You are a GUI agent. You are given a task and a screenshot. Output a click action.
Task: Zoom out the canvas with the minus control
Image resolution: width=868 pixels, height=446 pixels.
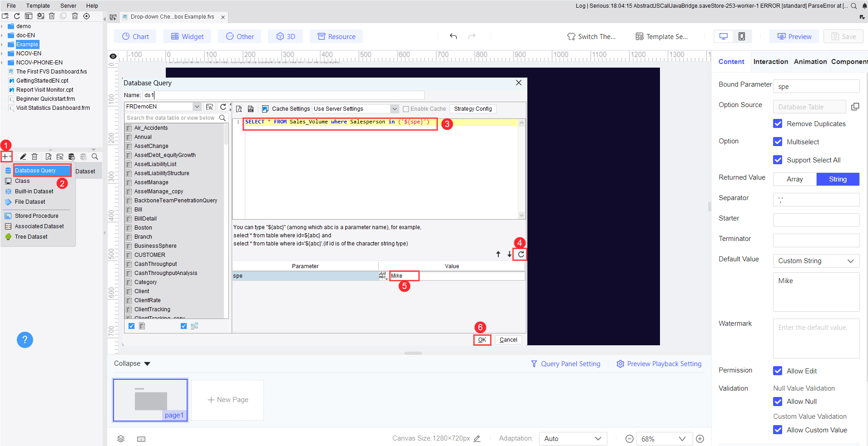point(629,438)
